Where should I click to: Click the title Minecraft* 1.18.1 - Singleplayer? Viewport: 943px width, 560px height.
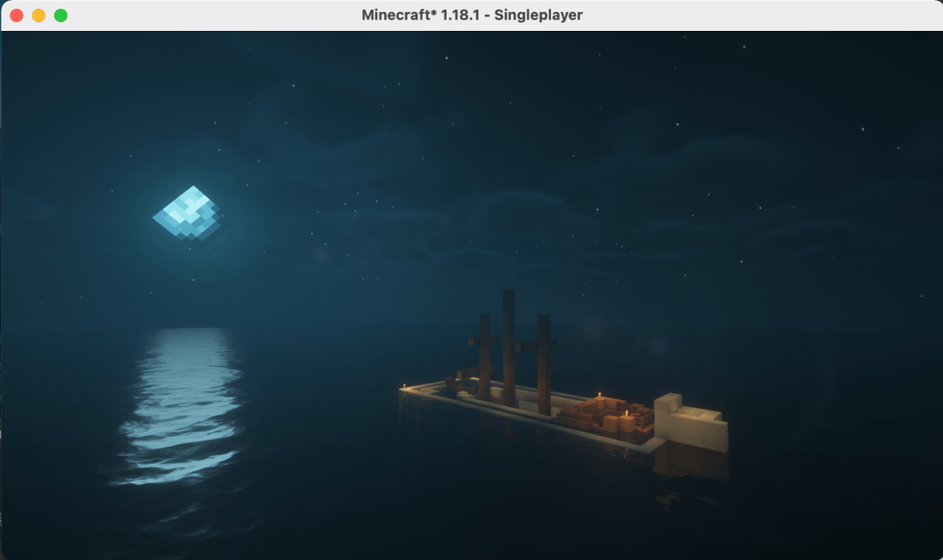[471, 15]
